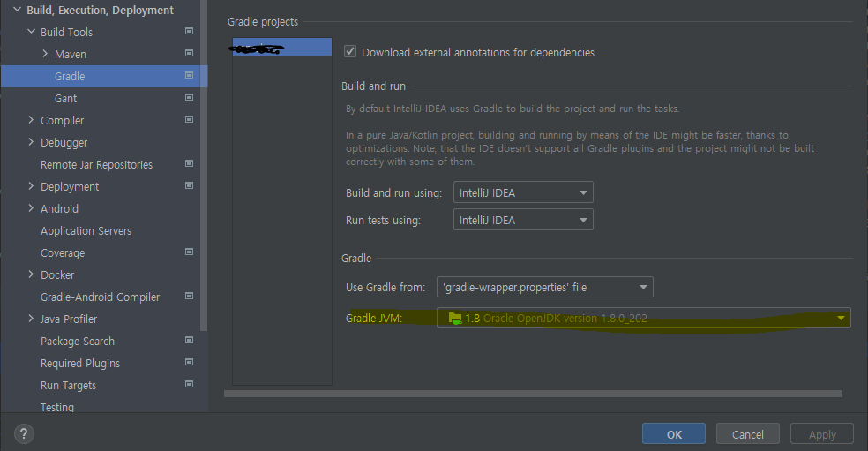This screenshot has height=451, width=868.
Task: Open Application Servers settings
Action: 86,231
